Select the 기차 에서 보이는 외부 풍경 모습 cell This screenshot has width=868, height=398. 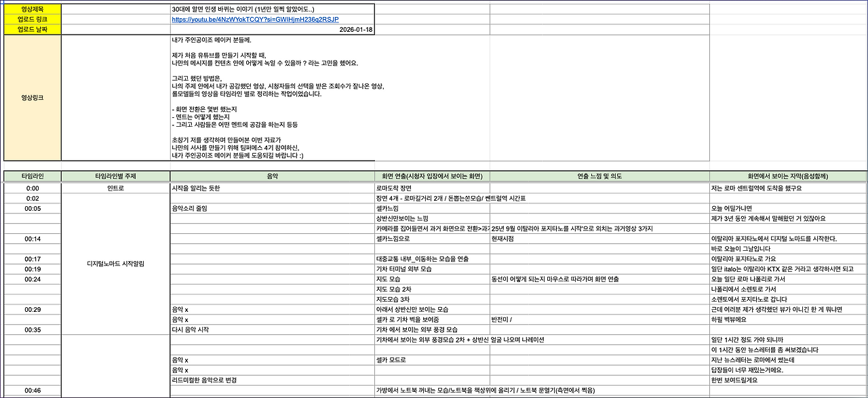(432, 330)
